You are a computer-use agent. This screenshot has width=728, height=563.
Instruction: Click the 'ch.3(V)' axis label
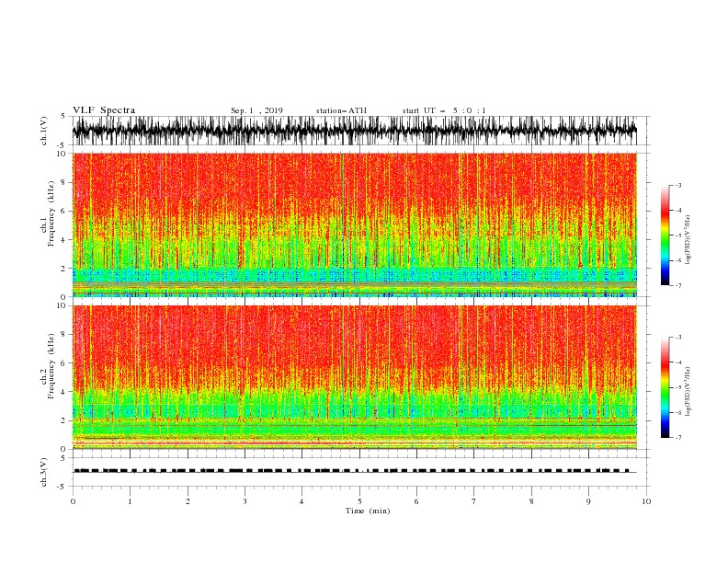pyautogui.click(x=44, y=472)
